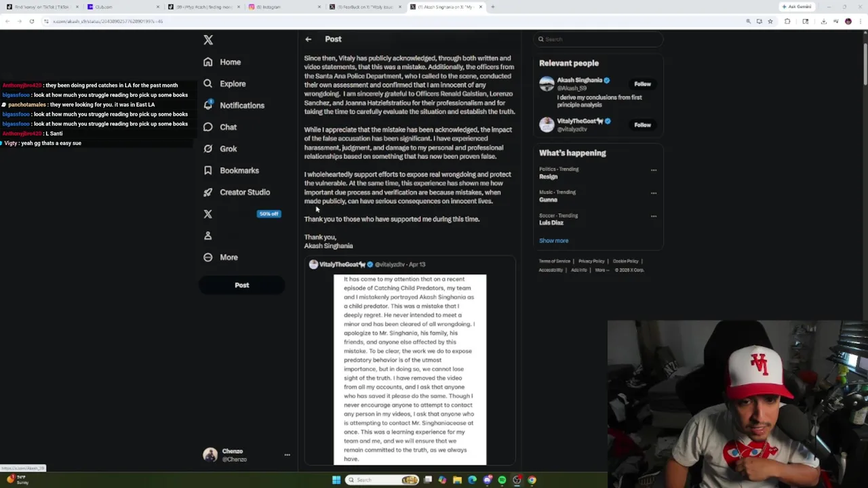The image size is (868, 488).
Task: Switch to the FearBuck on X tab
Action: [365, 7]
